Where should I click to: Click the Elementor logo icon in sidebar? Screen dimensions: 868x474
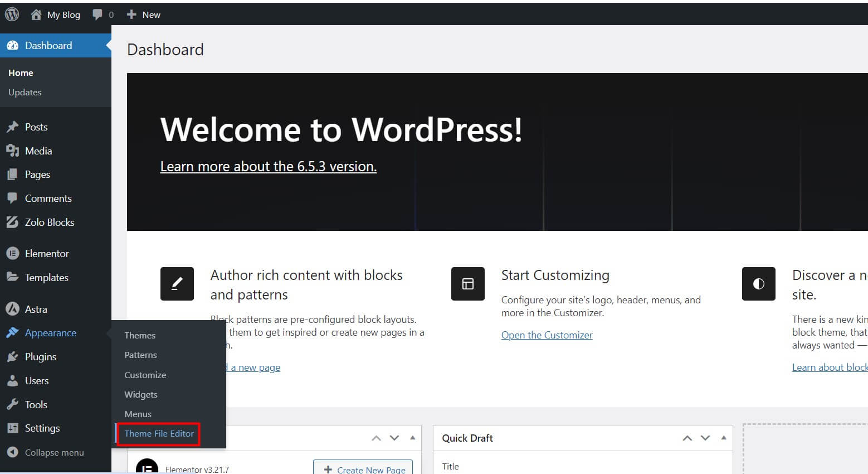[x=12, y=253]
